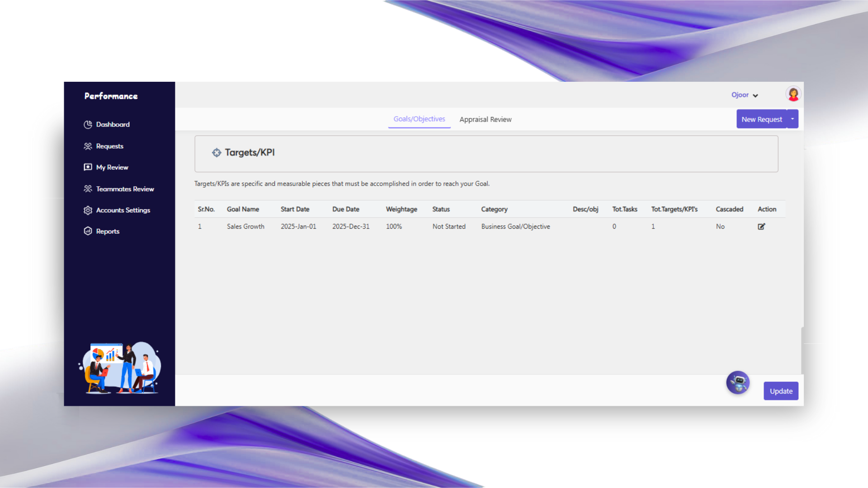Open the user profile avatar
The height and width of the screenshot is (488, 868).
pos(793,94)
